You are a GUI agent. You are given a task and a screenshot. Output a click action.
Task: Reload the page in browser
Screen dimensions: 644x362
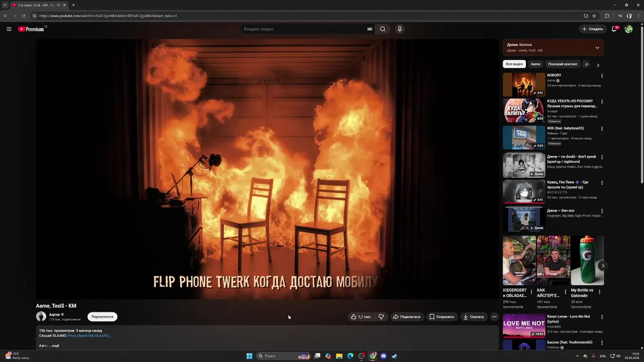point(23,16)
